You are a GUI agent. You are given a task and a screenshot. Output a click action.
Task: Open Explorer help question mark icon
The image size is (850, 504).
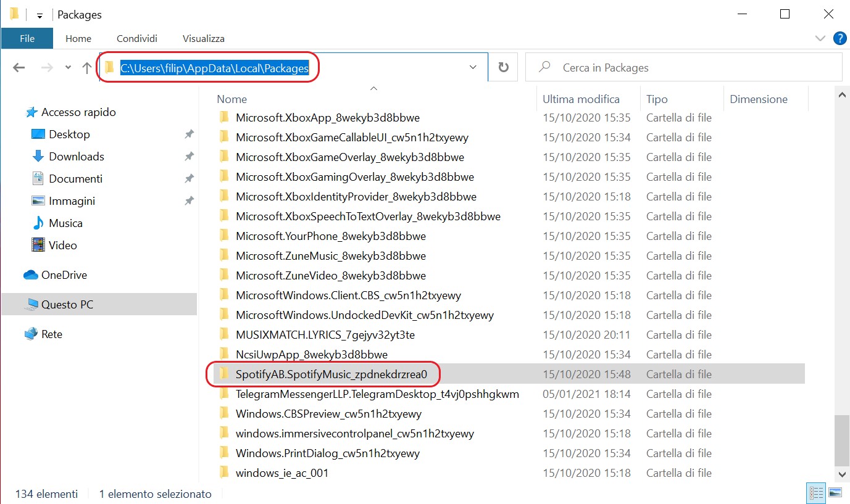click(x=840, y=38)
